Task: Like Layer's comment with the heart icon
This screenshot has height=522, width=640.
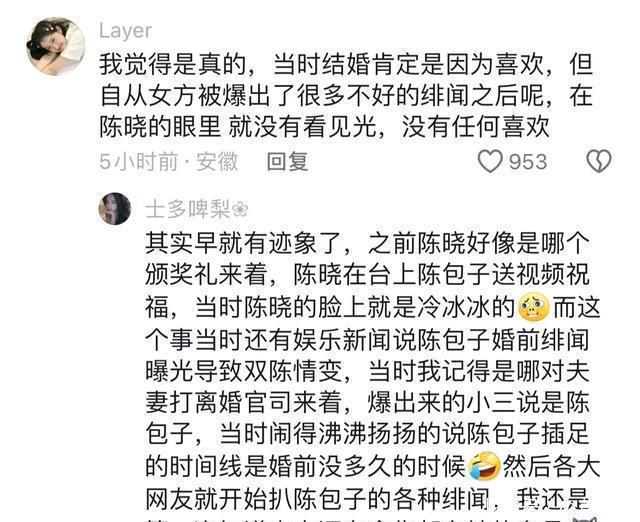Action: (490, 162)
